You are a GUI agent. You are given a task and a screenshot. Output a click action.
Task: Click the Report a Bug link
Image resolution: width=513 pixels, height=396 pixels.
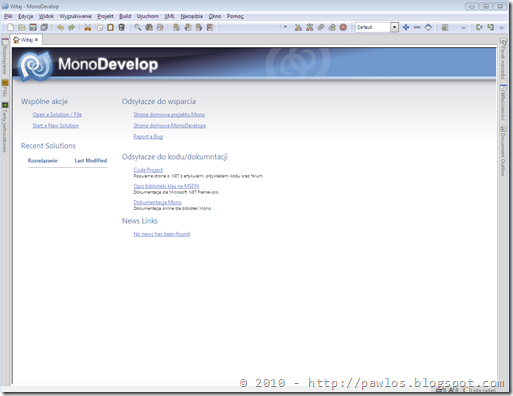click(148, 136)
